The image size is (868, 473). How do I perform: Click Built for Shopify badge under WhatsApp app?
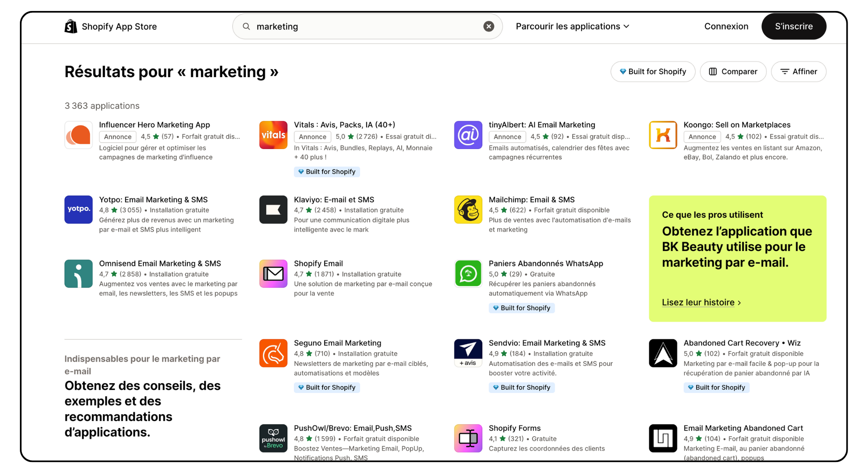click(x=521, y=308)
